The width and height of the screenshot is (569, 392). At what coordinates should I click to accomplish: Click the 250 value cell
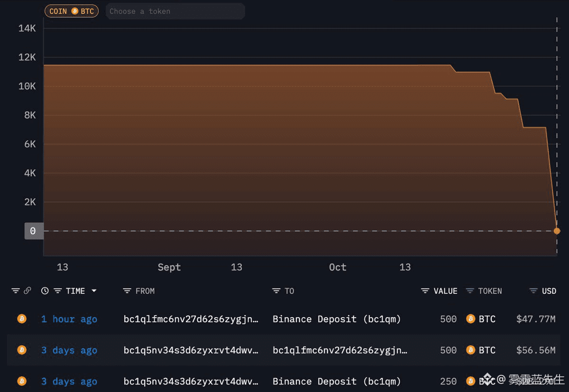[x=448, y=381]
